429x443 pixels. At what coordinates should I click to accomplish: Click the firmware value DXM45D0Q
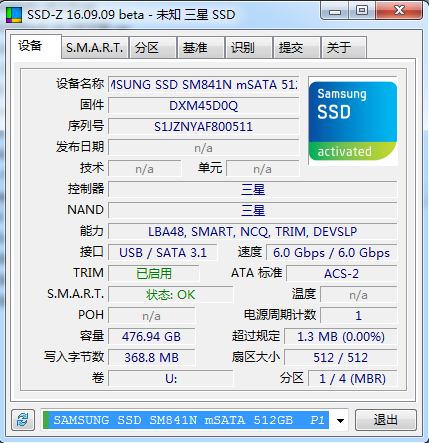204,106
